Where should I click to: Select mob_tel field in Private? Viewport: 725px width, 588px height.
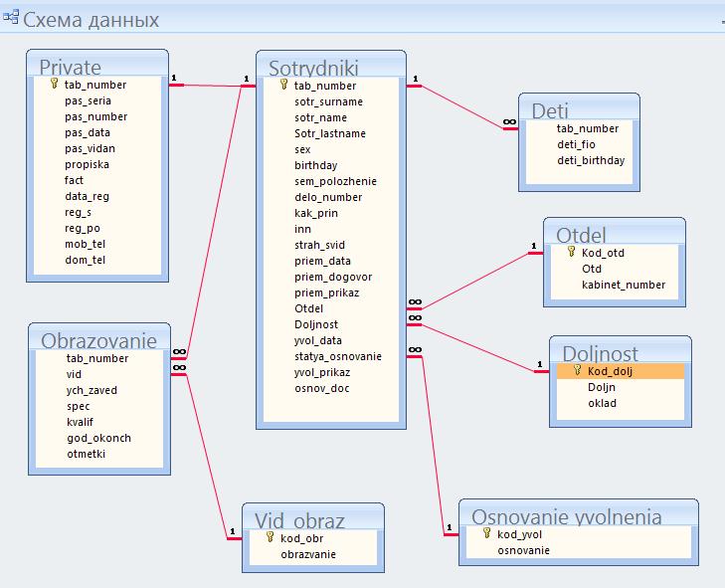click(x=86, y=245)
